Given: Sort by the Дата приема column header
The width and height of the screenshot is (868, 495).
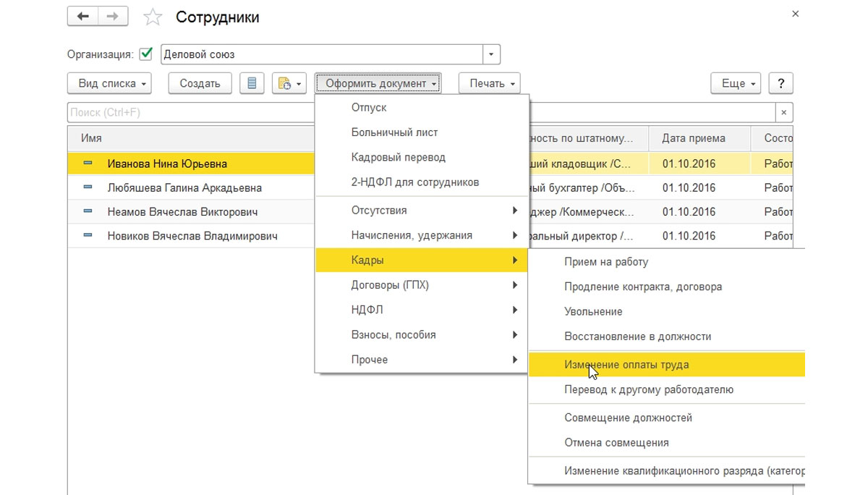Looking at the screenshot, I should 694,138.
